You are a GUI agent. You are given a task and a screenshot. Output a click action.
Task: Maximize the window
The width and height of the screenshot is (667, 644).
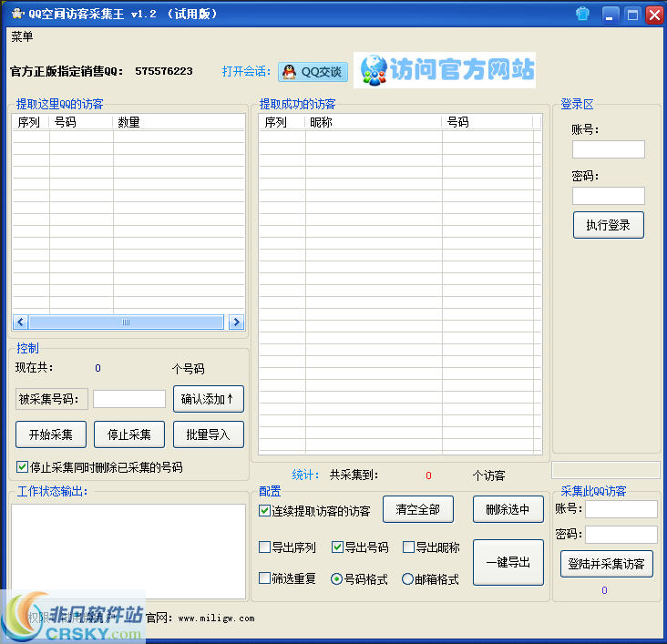(x=632, y=15)
